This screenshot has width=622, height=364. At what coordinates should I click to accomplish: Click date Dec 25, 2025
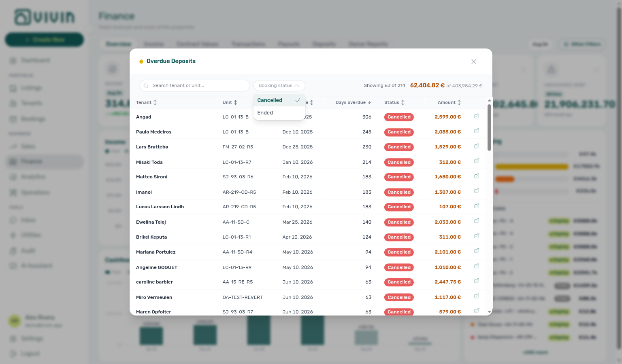tap(298, 147)
